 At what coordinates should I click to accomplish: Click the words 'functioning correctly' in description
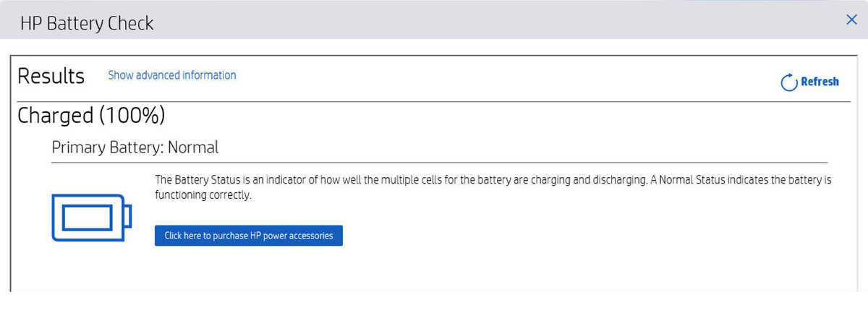[x=203, y=195]
